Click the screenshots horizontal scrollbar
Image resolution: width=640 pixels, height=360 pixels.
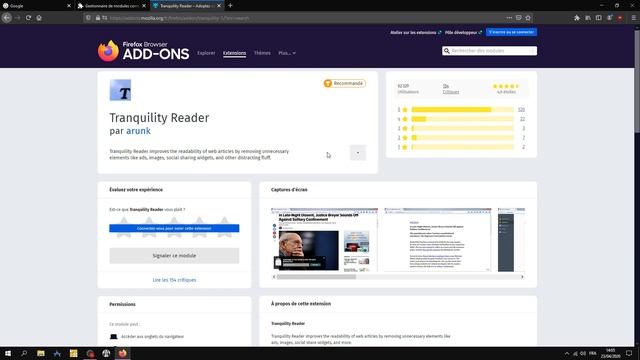(x=316, y=277)
